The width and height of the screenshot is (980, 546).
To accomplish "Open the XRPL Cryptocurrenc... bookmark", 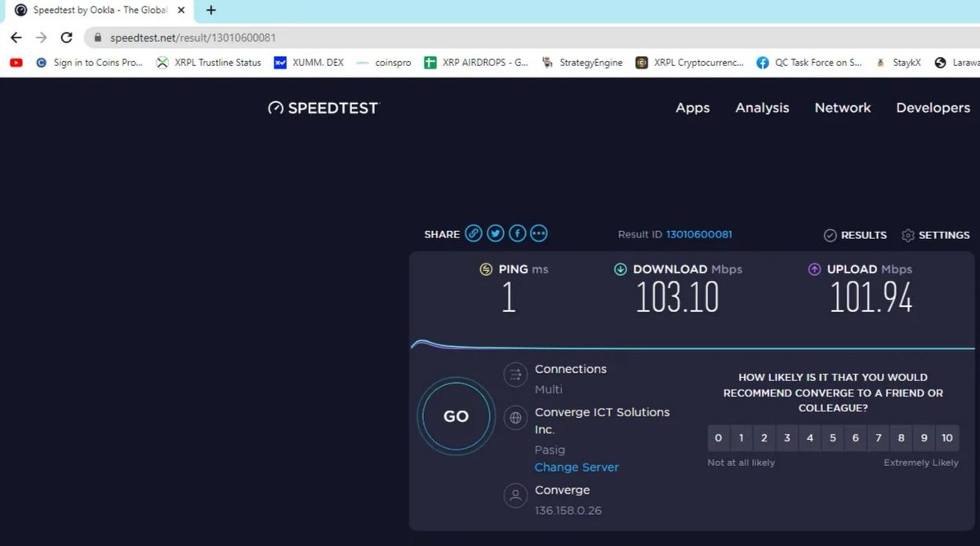I will (690, 62).
